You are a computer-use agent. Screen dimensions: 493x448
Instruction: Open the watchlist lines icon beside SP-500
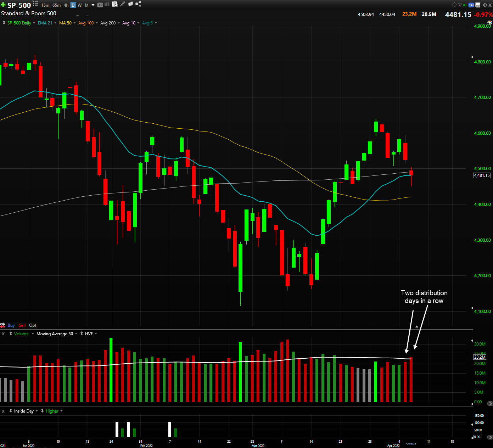pos(35,4)
